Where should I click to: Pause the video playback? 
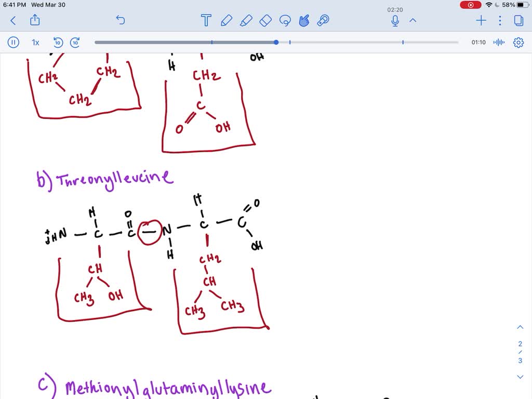point(13,43)
